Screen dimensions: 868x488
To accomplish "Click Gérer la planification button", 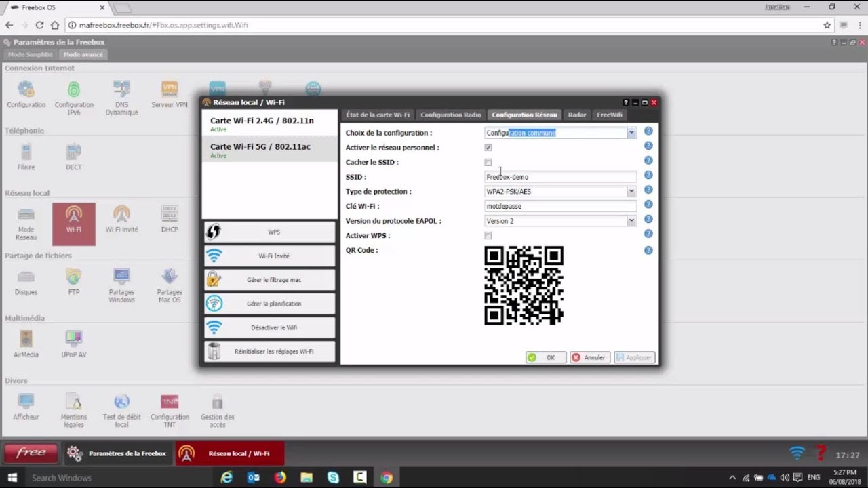I will point(269,304).
